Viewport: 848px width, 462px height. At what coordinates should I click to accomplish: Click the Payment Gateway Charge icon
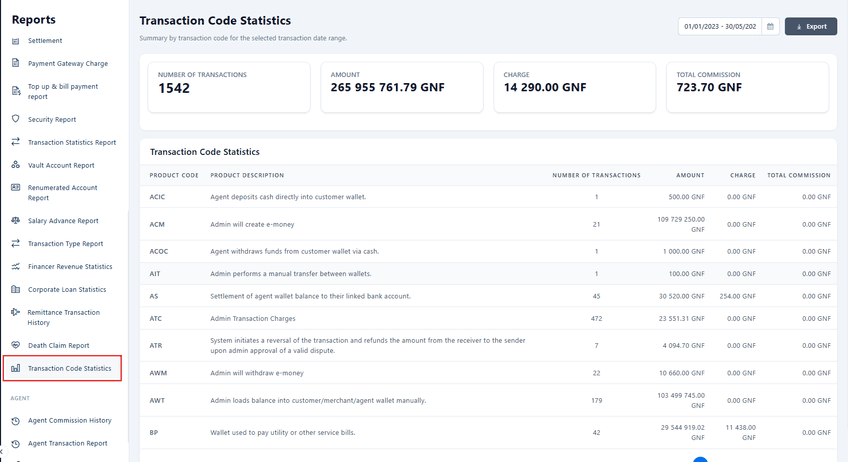coord(16,63)
